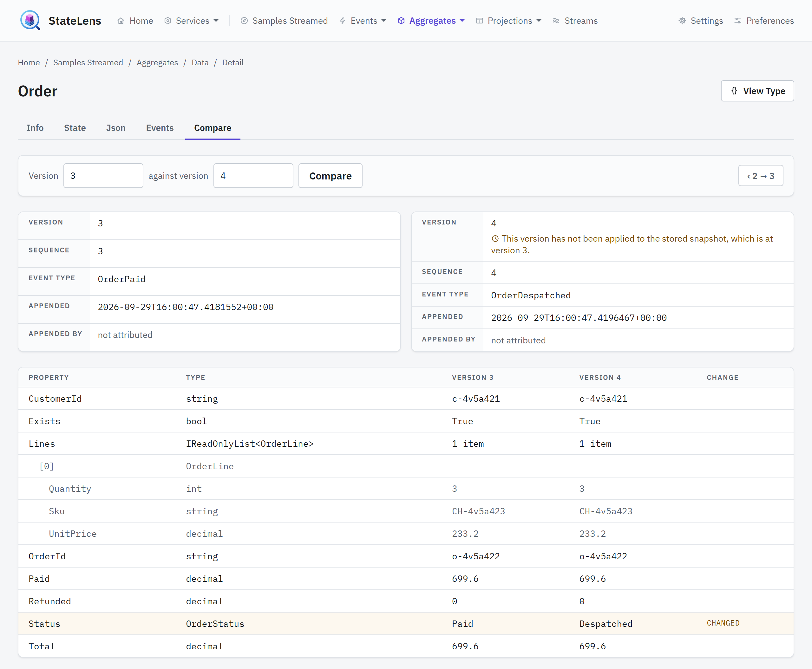812x669 pixels.
Task: Focus the Version input field containing 3
Action: (x=103, y=176)
